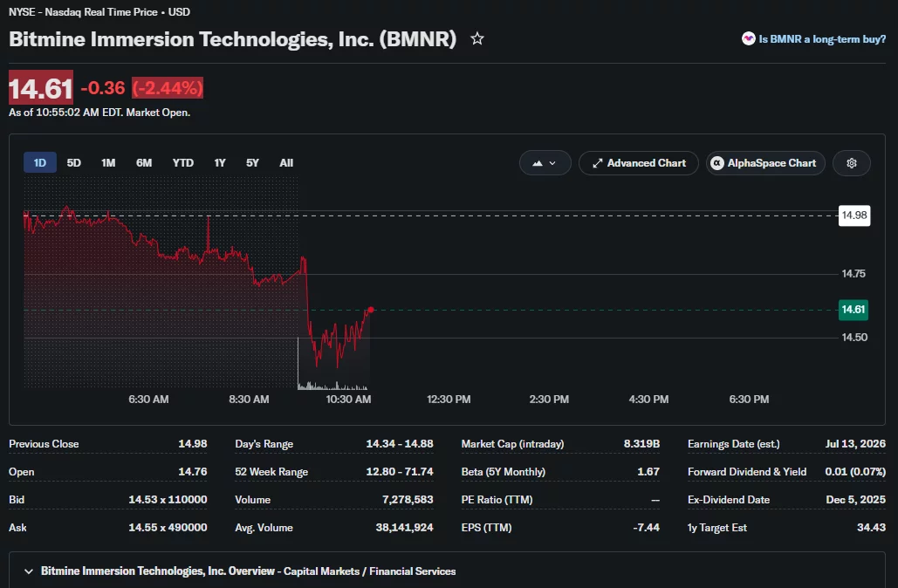Click the -0.36 price change figure
This screenshot has width=898, height=588.
point(102,87)
